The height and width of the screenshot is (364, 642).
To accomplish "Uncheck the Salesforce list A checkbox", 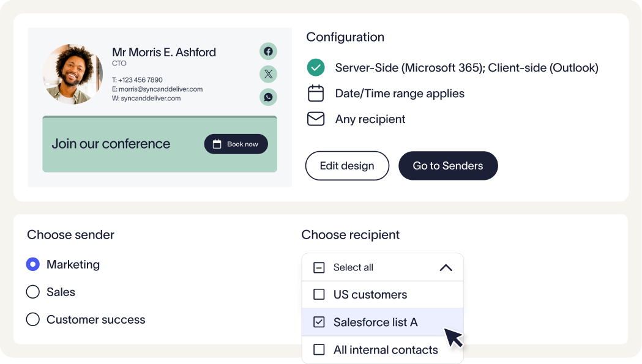I will (x=319, y=322).
